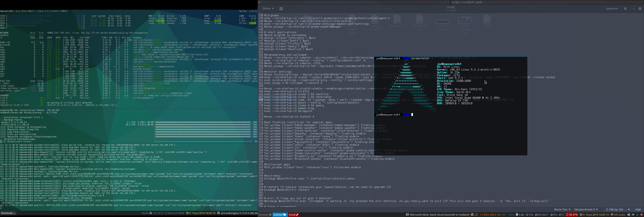Viewport: 644px width, 217px height.
Task: Toggle the EINF insert mode indicator
Action: (x=638, y=210)
